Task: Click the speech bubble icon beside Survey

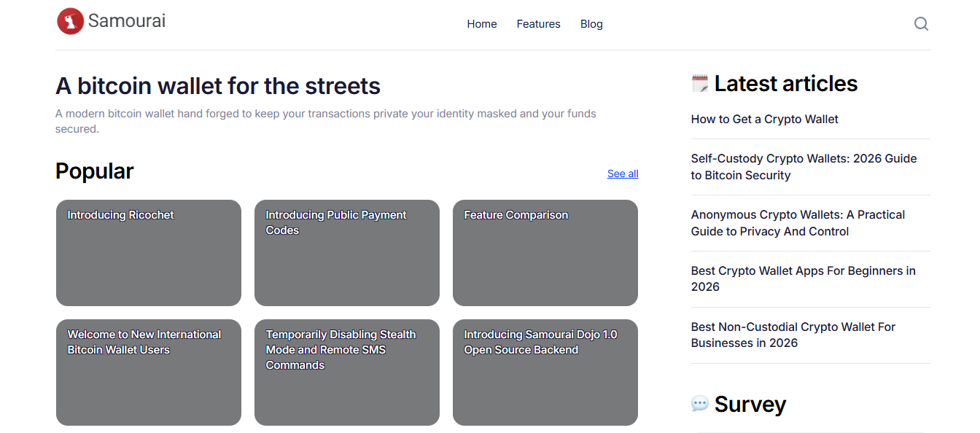Action: [x=699, y=403]
